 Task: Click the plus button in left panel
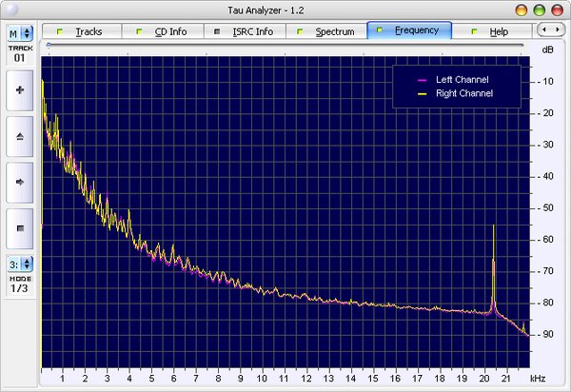(20, 90)
